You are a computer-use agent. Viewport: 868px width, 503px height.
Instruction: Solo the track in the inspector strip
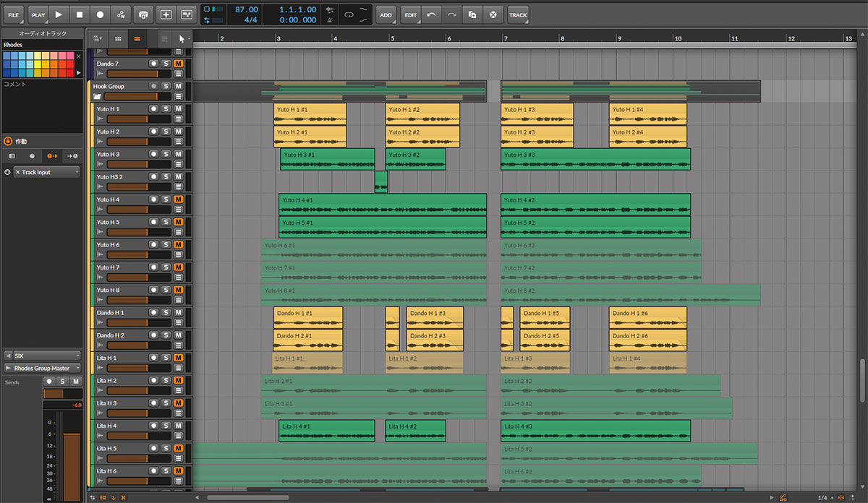(x=63, y=382)
